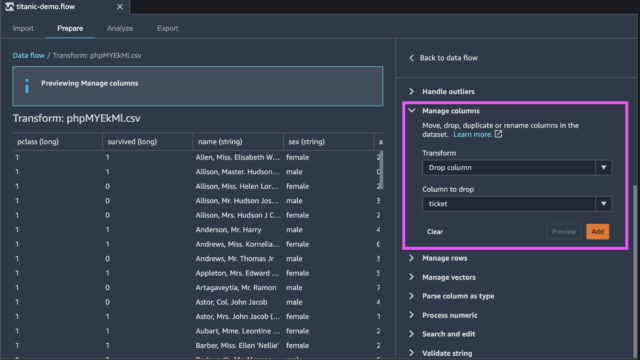Click the info icon in preview banner

coord(27,86)
